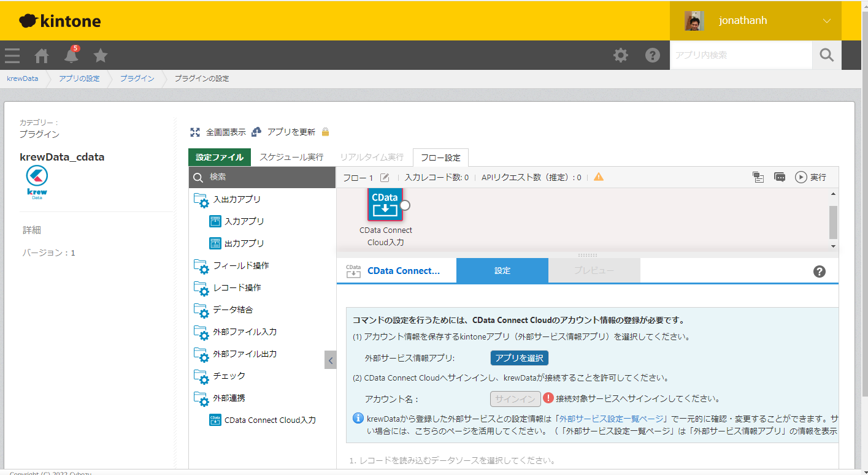This screenshot has height=475, width=868.
Task: Open the kintone hamburger menu
Action: (12, 56)
